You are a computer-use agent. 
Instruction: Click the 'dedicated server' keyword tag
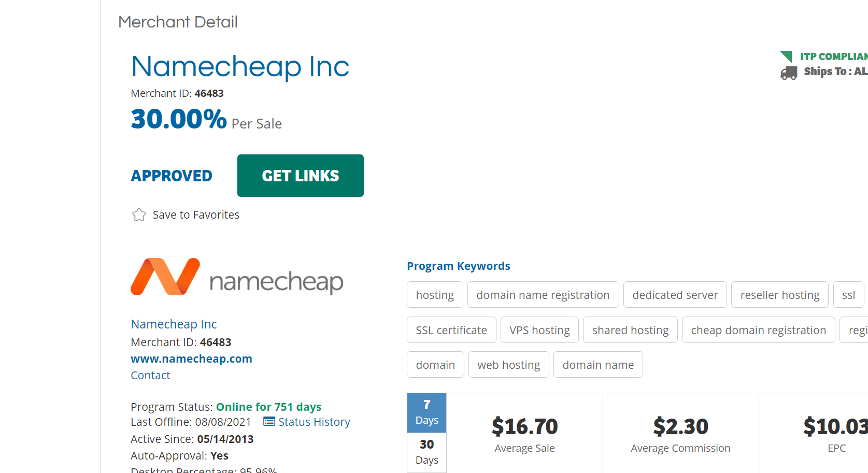click(675, 295)
